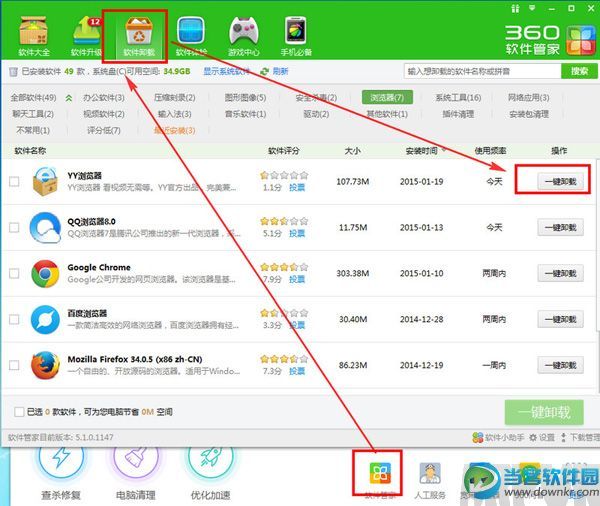Select the 全部软件(49) category

coord(33,98)
